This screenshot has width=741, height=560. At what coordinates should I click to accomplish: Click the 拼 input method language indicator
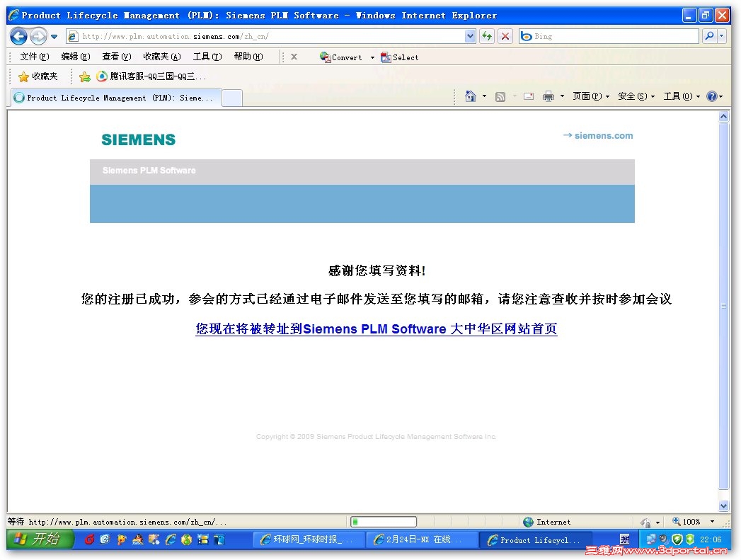624,539
